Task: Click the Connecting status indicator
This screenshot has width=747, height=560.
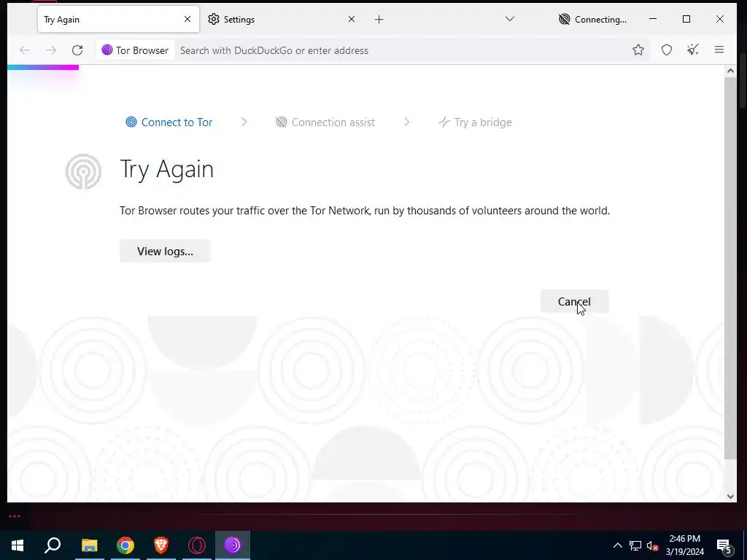Action: (x=592, y=20)
